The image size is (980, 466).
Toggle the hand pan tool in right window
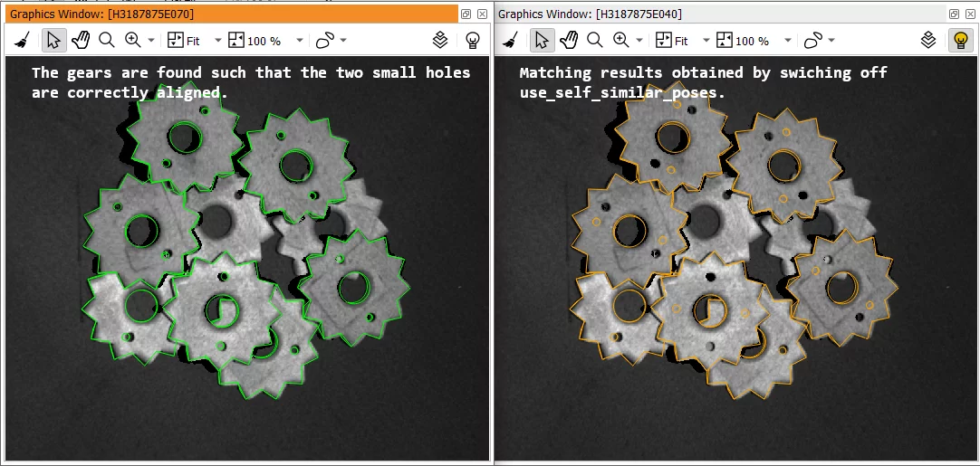(569, 41)
